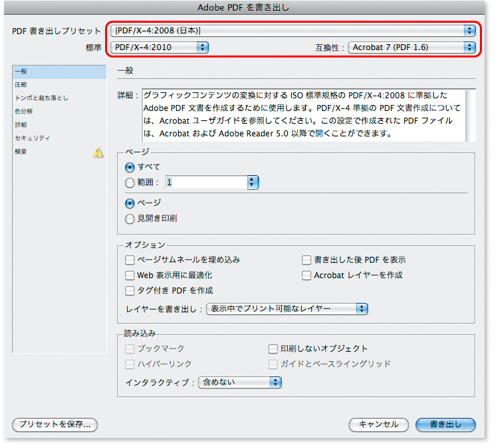This screenshot has height=448, width=502.
Task: Open the インタラクティブ 含めない dropdown
Action: pyautogui.click(x=240, y=382)
